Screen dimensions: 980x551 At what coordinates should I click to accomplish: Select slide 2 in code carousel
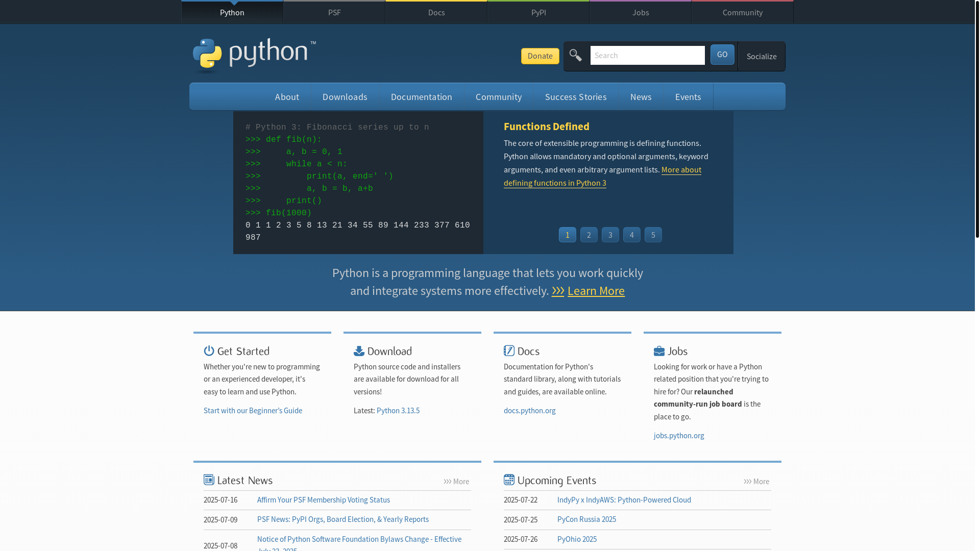(589, 235)
